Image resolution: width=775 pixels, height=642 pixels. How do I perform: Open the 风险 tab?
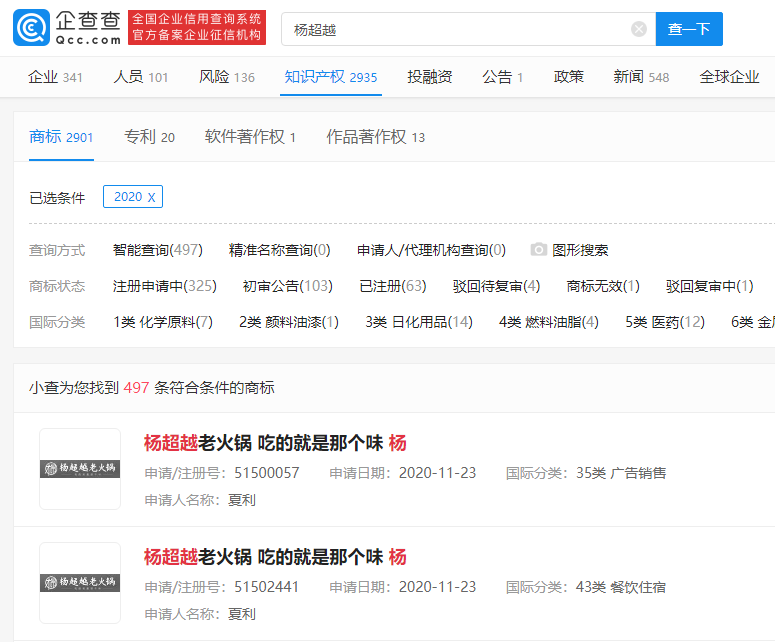[x=227, y=77]
